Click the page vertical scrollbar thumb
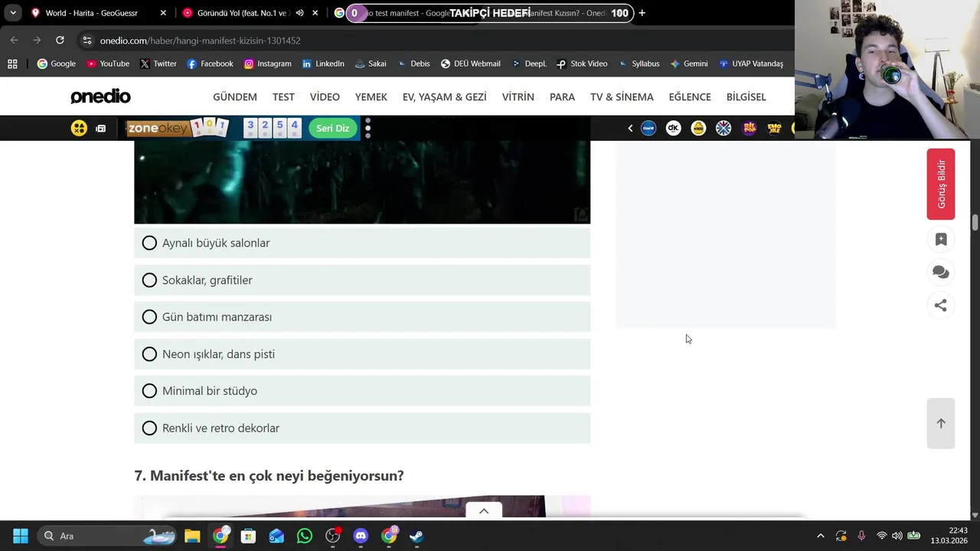Image resolution: width=980 pixels, height=551 pixels. click(975, 223)
